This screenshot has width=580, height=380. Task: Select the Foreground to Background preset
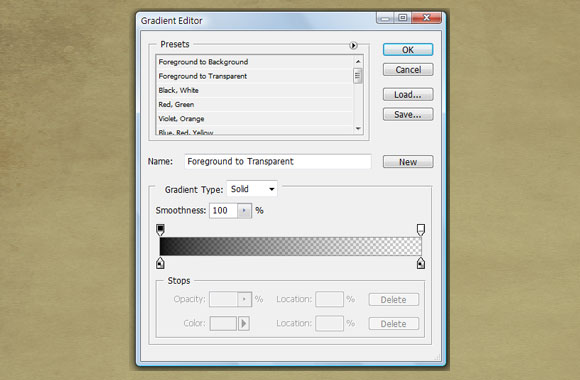pos(255,62)
